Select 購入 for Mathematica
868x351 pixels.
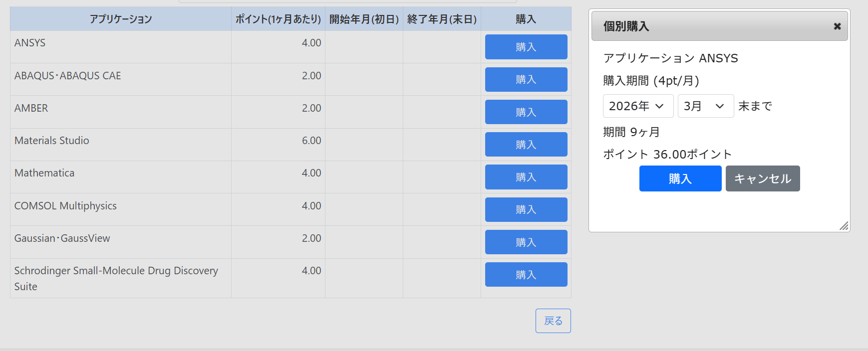pos(526,177)
